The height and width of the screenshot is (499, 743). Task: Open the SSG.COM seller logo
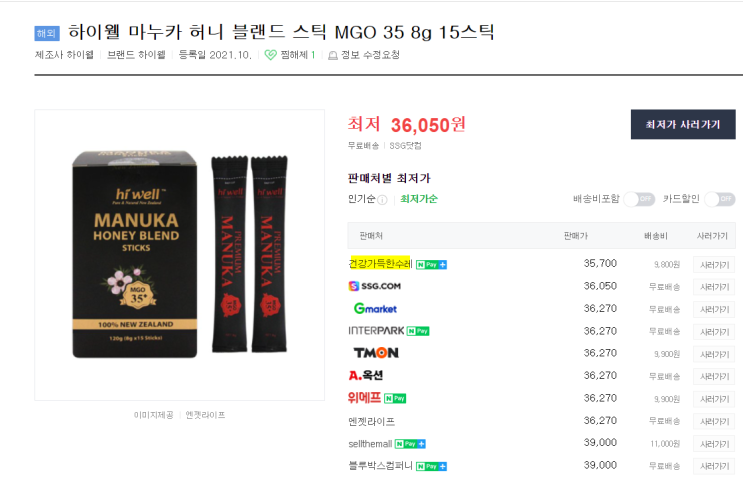pos(375,286)
